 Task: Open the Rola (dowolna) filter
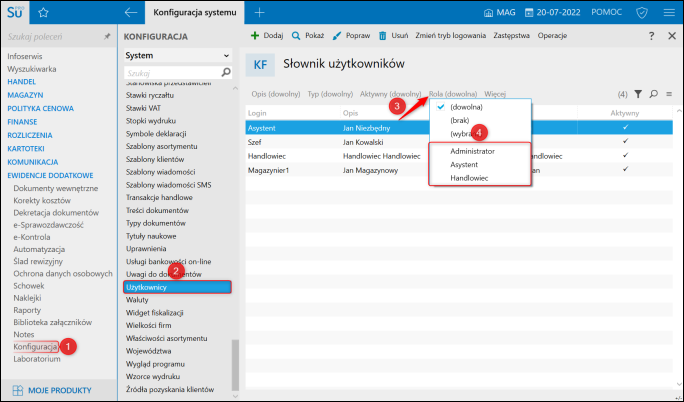(453, 94)
